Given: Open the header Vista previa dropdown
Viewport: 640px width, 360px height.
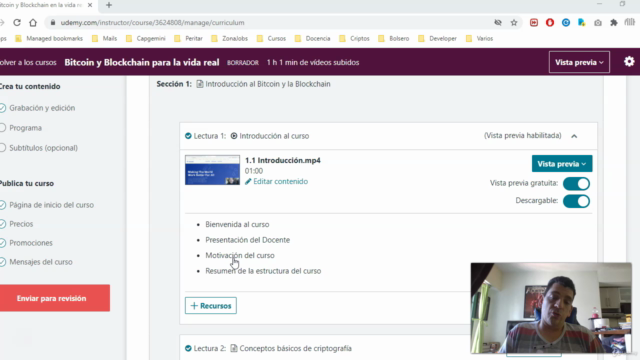Looking at the screenshot, I should [x=579, y=62].
